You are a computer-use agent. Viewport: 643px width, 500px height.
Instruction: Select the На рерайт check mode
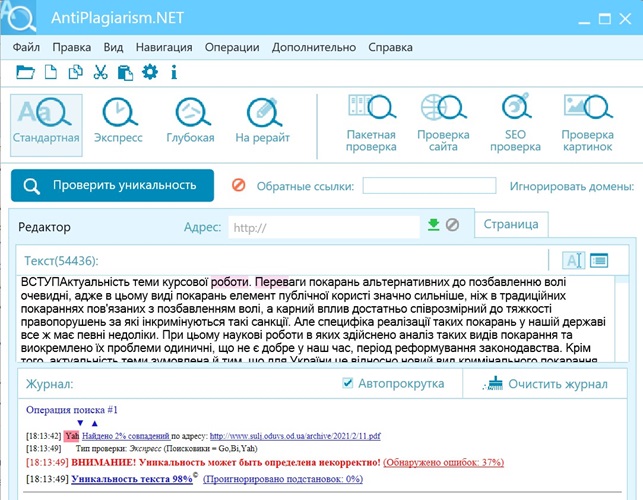tap(262, 120)
